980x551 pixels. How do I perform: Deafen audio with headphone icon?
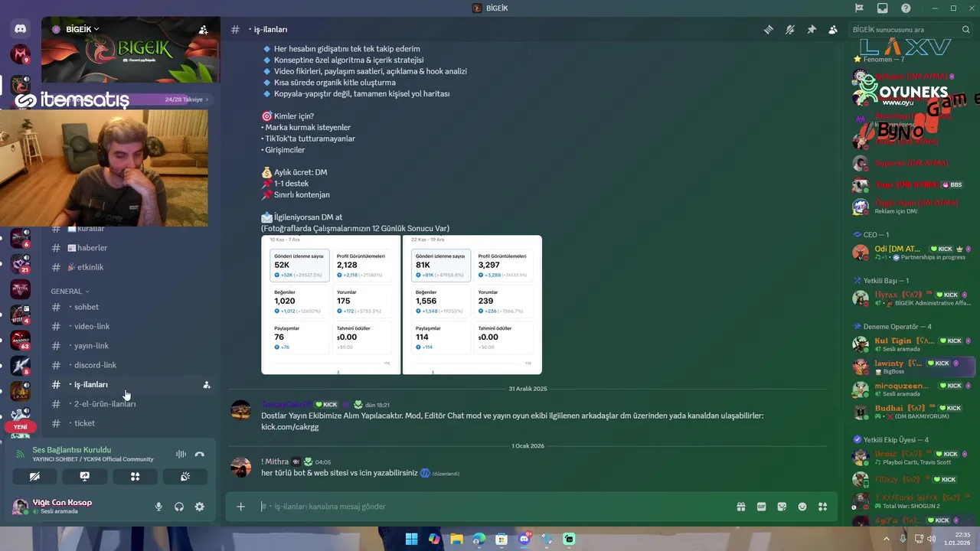point(179,507)
